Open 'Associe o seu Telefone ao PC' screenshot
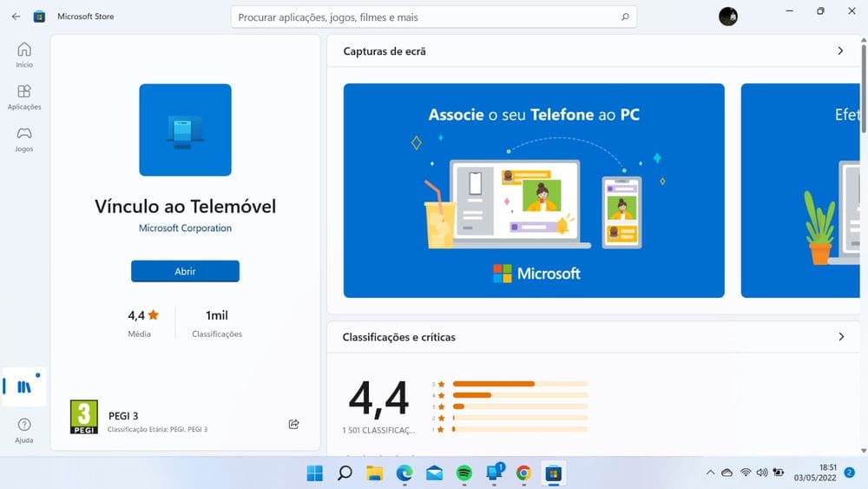The width and height of the screenshot is (868, 489). (534, 190)
